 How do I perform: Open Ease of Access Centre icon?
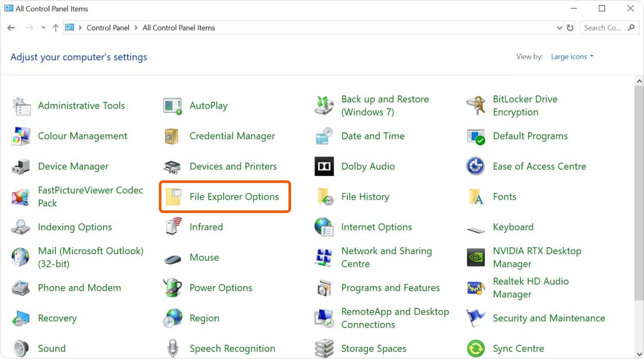476,167
